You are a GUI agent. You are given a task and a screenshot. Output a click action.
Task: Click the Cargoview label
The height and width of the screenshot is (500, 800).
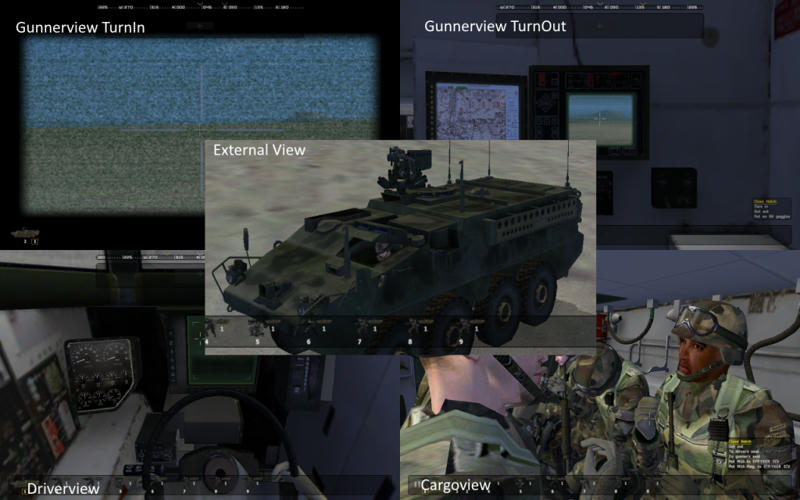tap(456, 486)
